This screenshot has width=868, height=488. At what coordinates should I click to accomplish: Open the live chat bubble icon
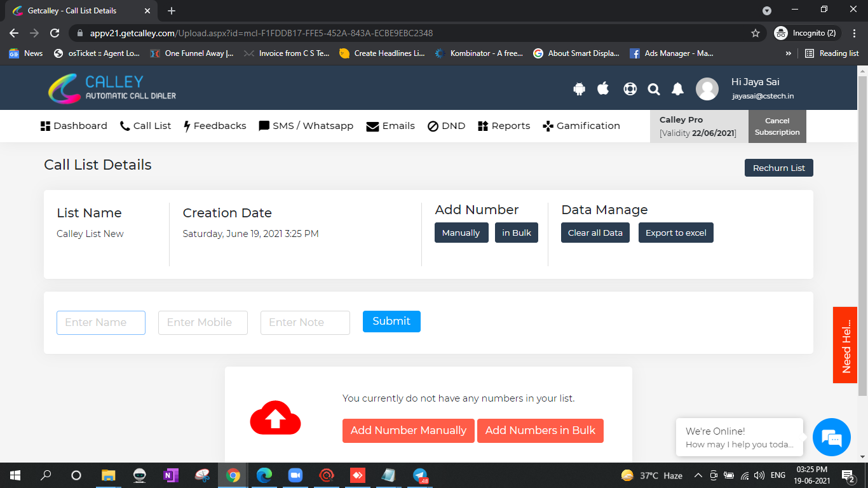831,437
